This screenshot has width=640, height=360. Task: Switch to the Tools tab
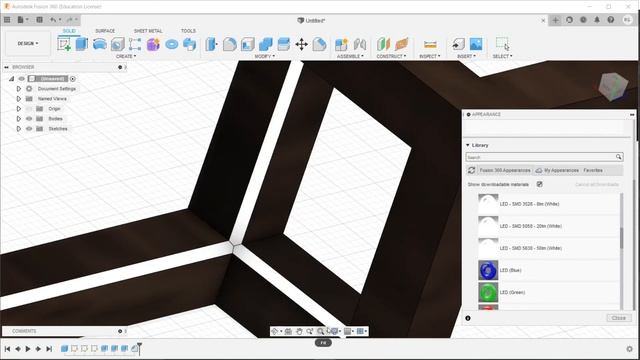point(188,31)
